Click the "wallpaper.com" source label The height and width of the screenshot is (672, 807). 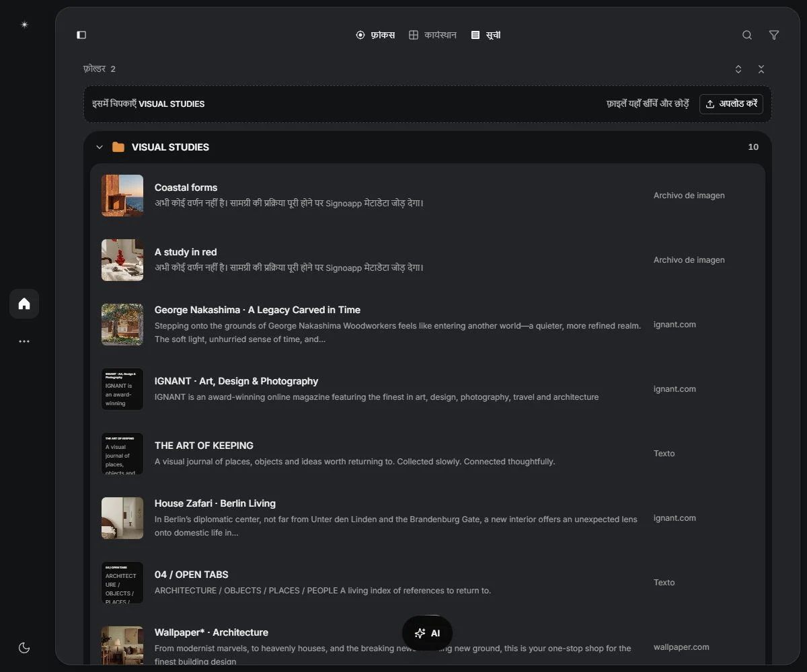(x=681, y=647)
